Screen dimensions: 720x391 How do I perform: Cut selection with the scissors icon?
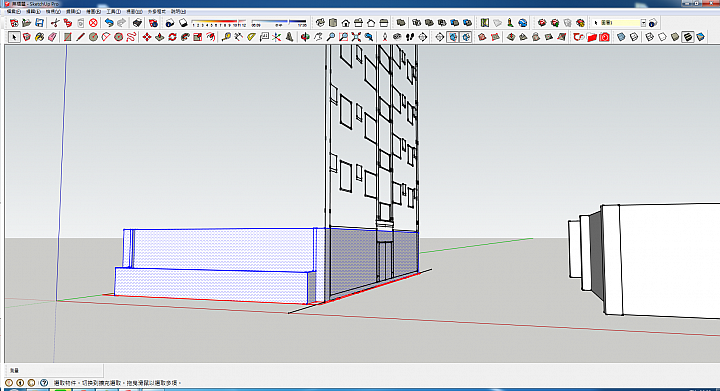click(55, 22)
